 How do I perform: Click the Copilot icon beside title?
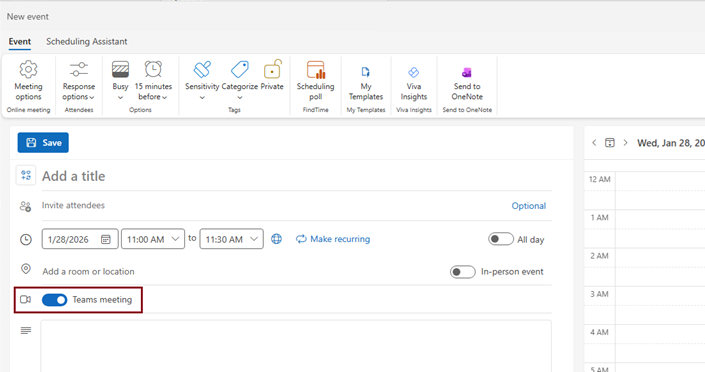(x=26, y=175)
